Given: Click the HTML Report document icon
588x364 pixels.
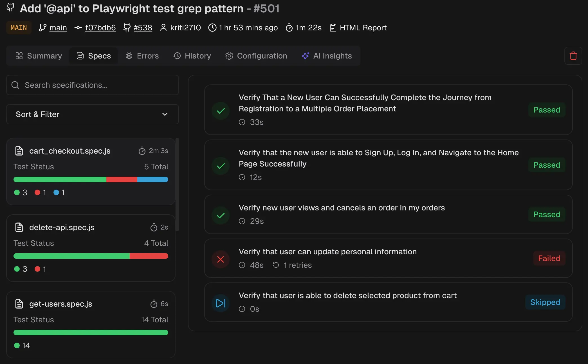Looking at the screenshot, I should pyautogui.click(x=333, y=28).
